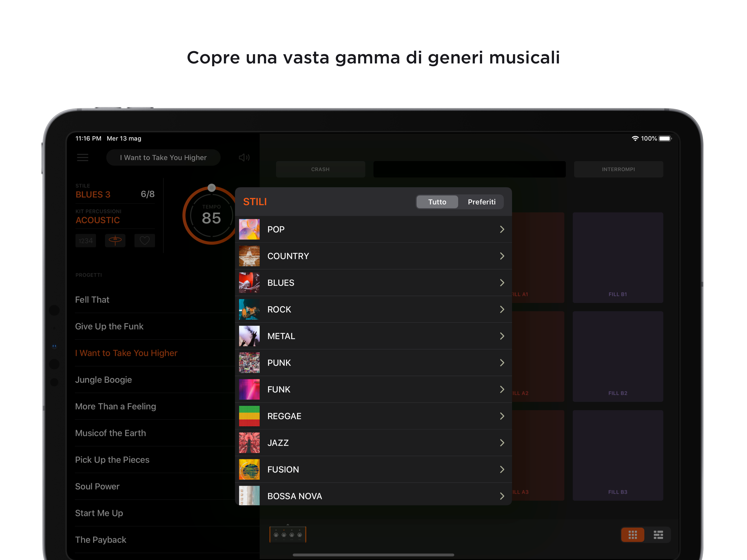This screenshot has width=747, height=560.
Task: Expand the POP style chevron
Action: pos(502,229)
